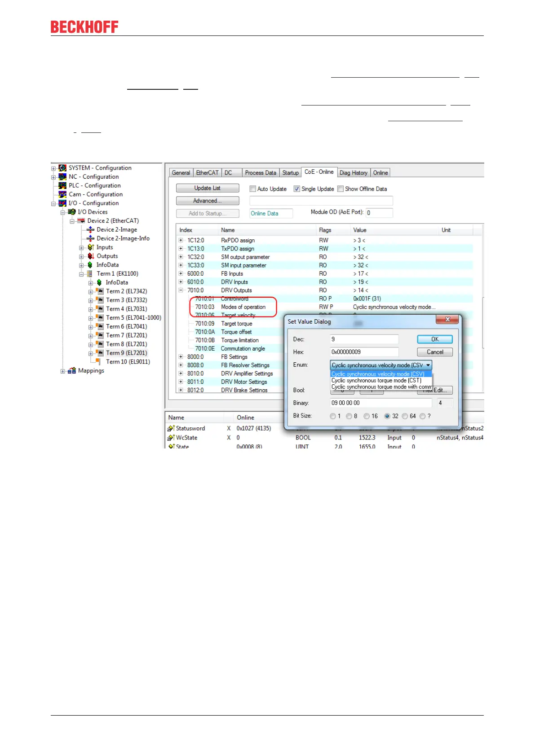Open the Startup tab
Image resolution: width=535 pixels, height=756 pixels.
291,173
